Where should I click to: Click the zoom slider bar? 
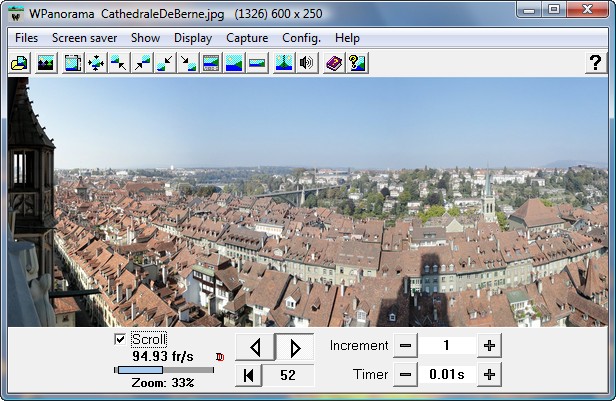[164, 370]
